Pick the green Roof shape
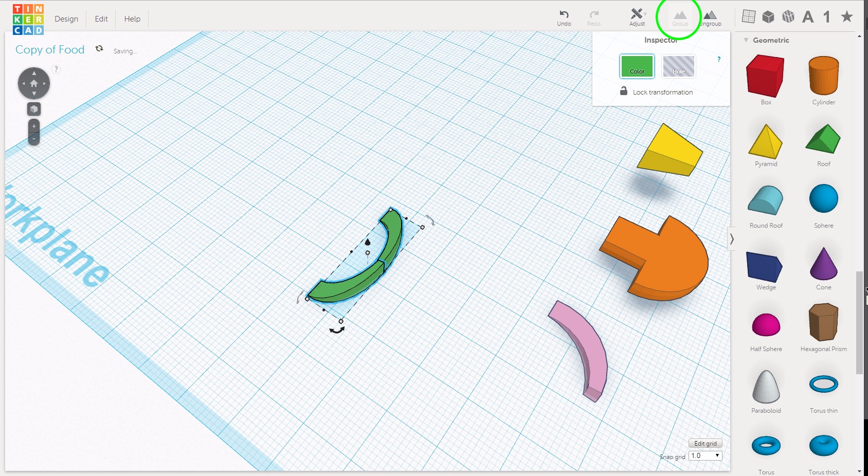The height and width of the screenshot is (476, 868). (x=823, y=139)
